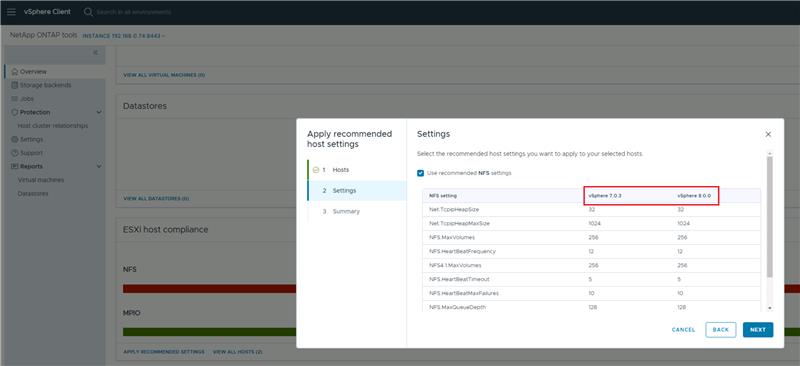Open the instance selector dropdown

(123, 36)
